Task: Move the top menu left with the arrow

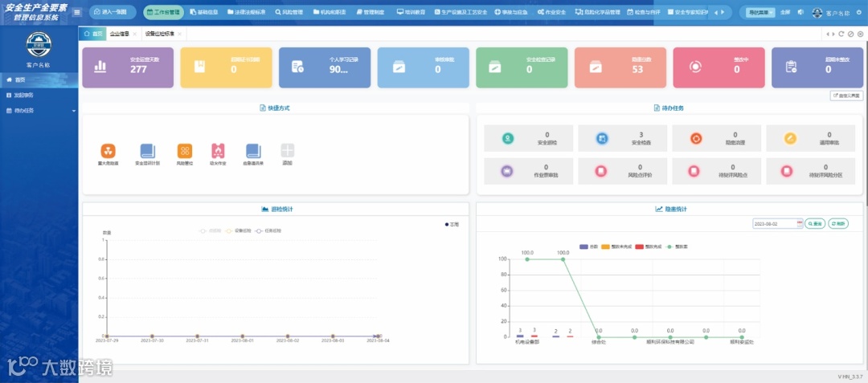Action: tap(715, 12)
